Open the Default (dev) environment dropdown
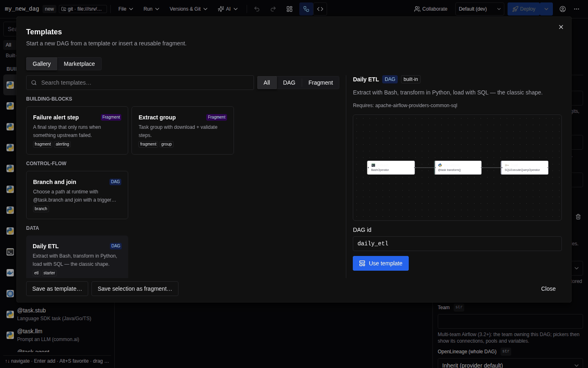 [480, 9]
